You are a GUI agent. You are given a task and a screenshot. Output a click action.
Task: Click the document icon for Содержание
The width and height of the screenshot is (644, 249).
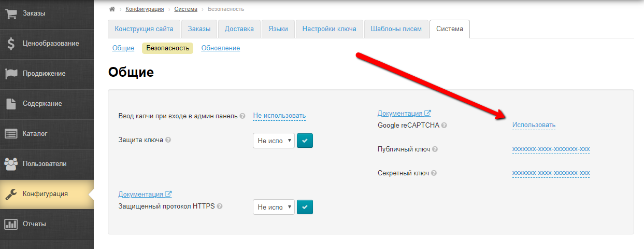pos(11,104)
